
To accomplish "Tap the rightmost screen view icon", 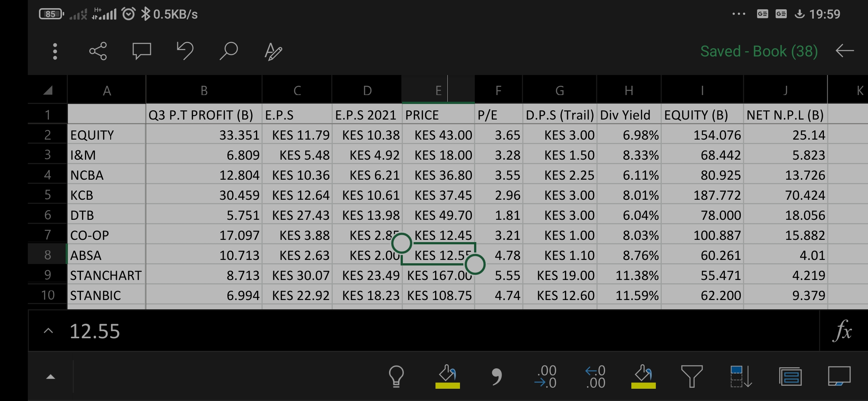I will (x=839, y=376).
